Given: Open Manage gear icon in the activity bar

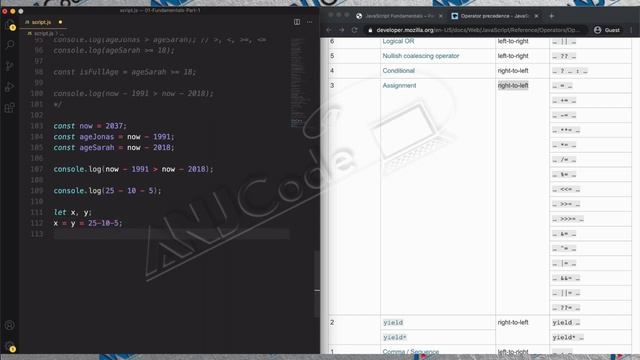Looking at the screenshot, I should click(x=10, y=347).
